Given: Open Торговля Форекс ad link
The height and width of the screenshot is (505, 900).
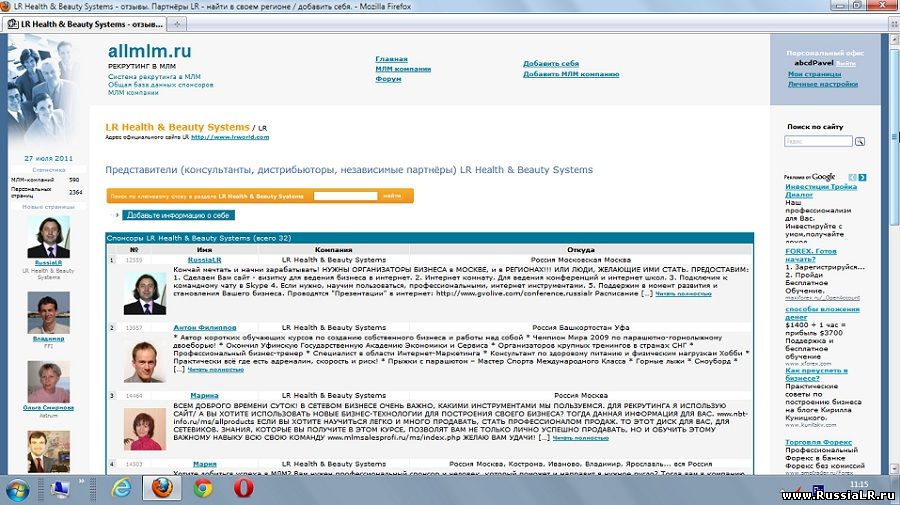Looking at the screenshot, I should click(x=818, y=442).
